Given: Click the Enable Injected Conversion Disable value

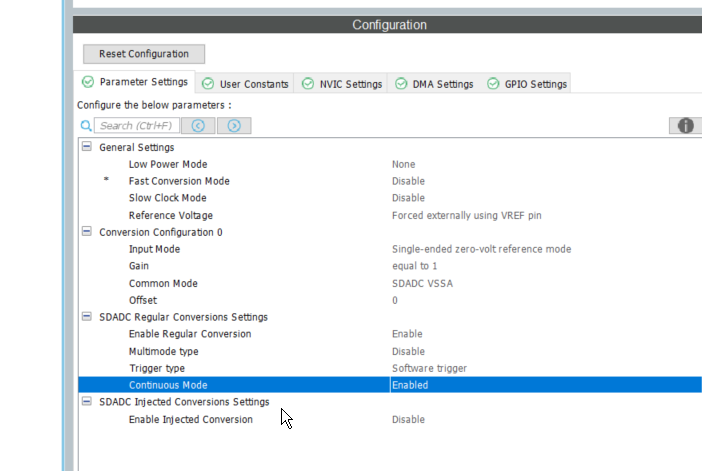Looking at the screenshot, I should (408, 419).
